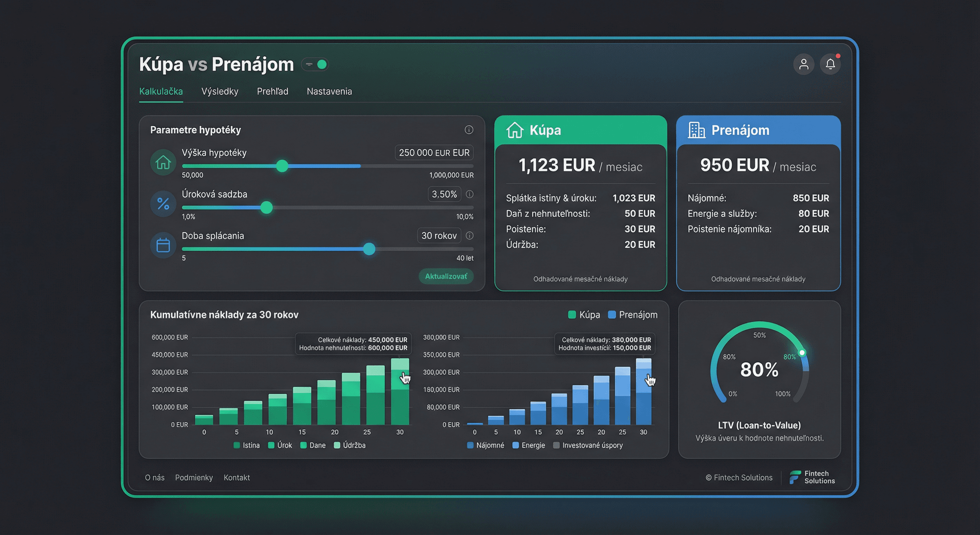Click the 250 000 EUR value field

click(x=434, y=153)
